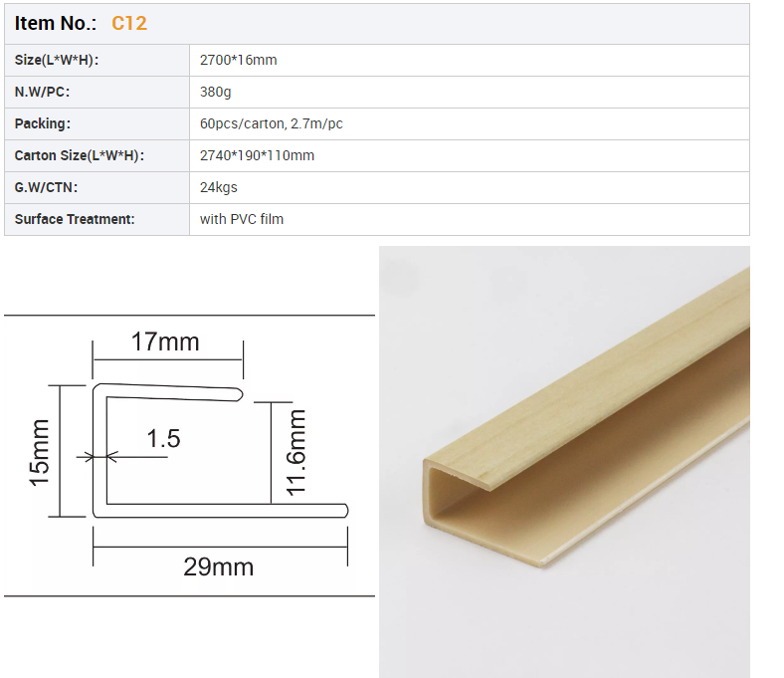Click the 17mm dimension in the drawing

pos(165,342)
